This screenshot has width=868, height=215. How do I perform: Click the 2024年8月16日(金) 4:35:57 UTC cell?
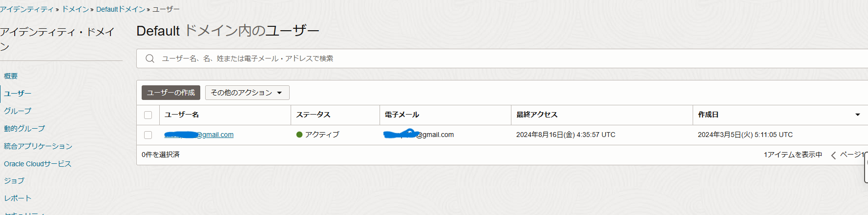click(566, 135)
